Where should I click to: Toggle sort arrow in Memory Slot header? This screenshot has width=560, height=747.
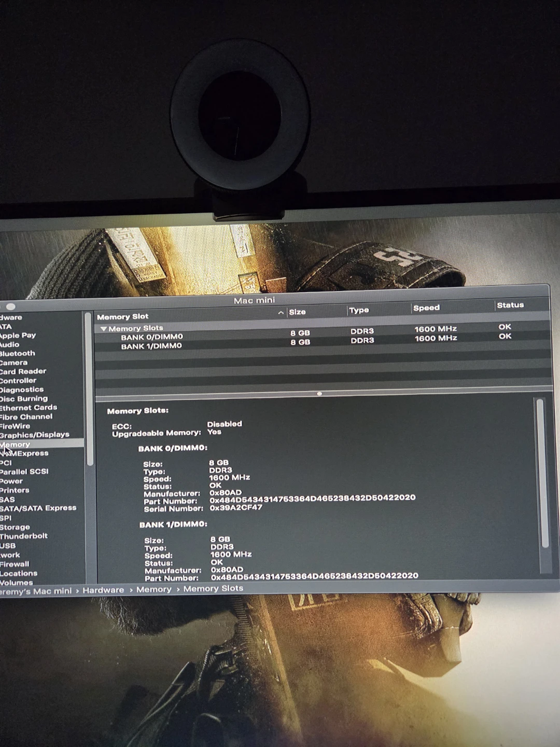281,313
